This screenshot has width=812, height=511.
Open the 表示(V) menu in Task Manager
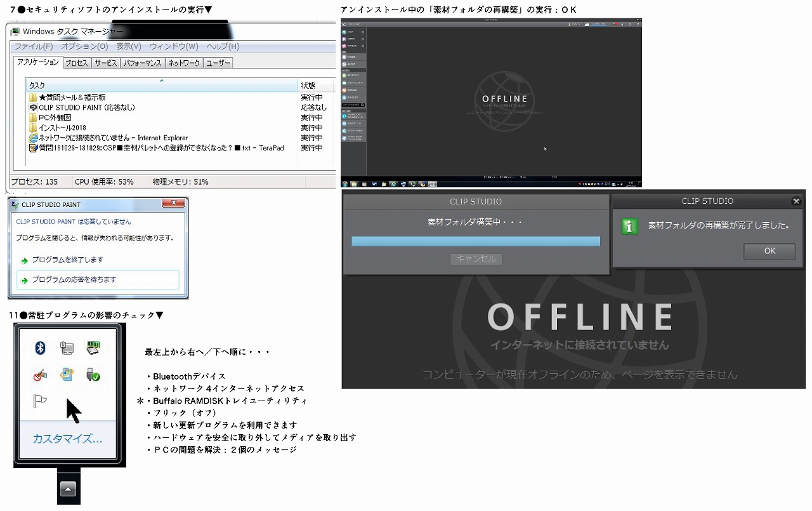pos(128,46)
